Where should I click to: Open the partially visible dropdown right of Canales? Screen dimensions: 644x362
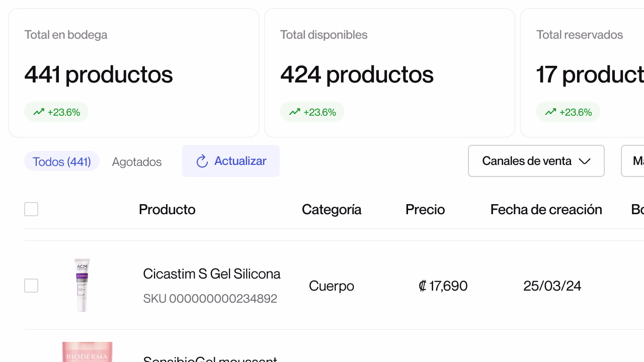click(633, 161)
